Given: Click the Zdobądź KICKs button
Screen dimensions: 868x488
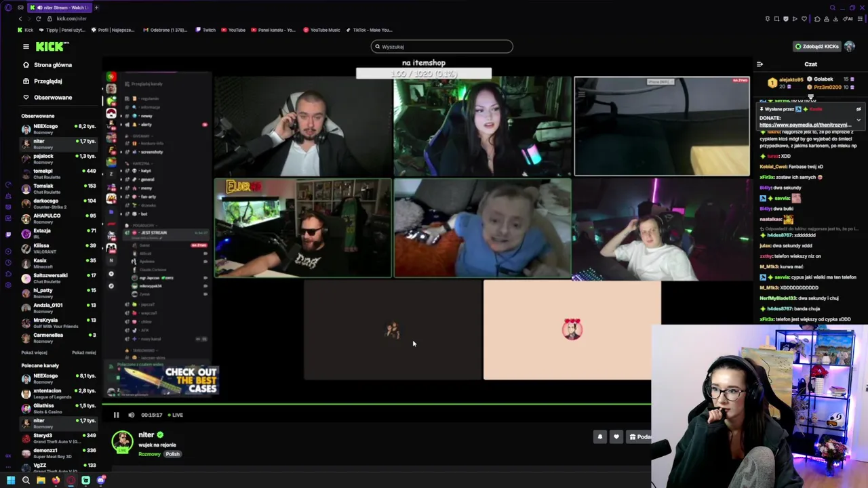Looking at the screenshot, I should (817, 46).
